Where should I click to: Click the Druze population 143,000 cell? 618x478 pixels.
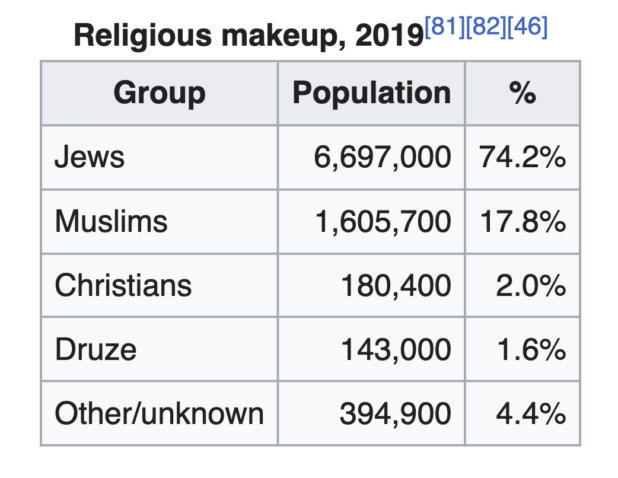click(396, 349)
